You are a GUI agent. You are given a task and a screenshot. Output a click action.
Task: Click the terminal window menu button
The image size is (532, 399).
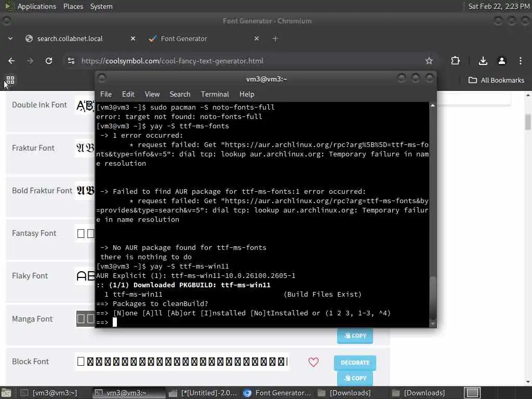pyautogui.click(x=101, y=79)
